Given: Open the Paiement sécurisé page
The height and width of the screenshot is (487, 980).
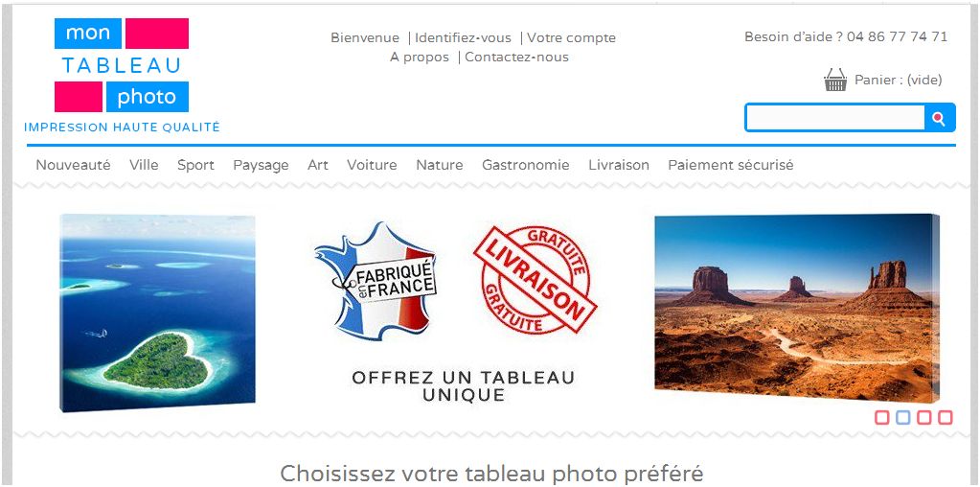Looking at the screenshot, I should 731,165.
